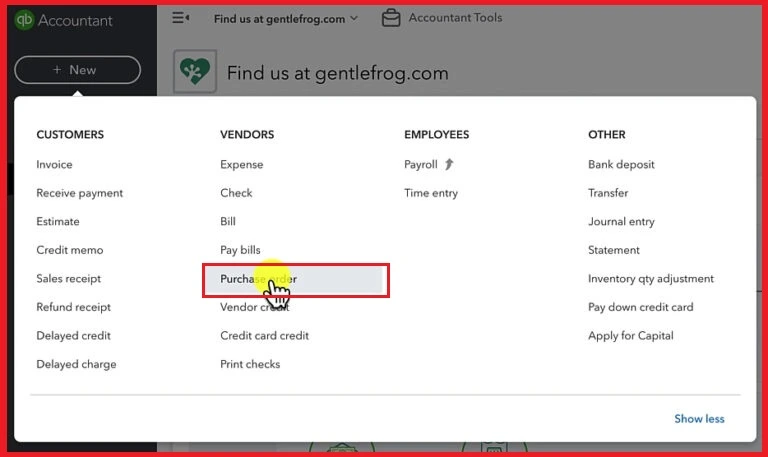The height and width of the screenshot is (457, 768).
Task: Open Journal entry under Other
Action: [621, 221]
